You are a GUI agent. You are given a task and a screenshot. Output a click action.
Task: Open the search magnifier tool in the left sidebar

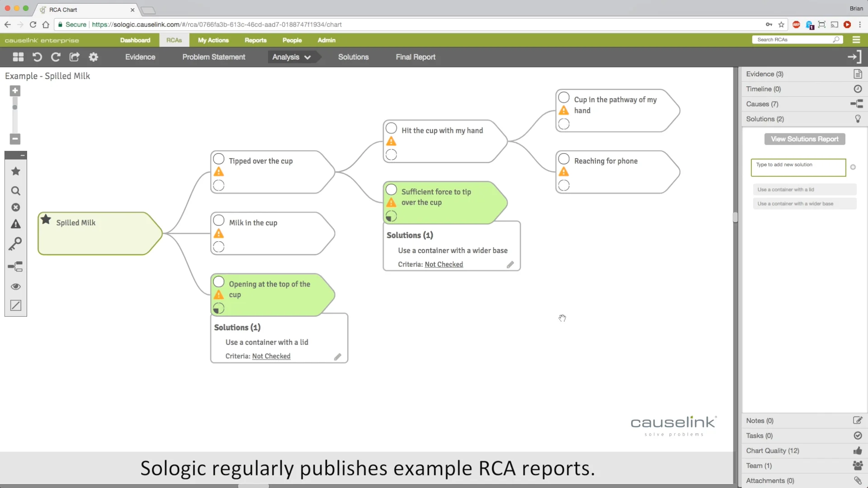pos(15,191)
